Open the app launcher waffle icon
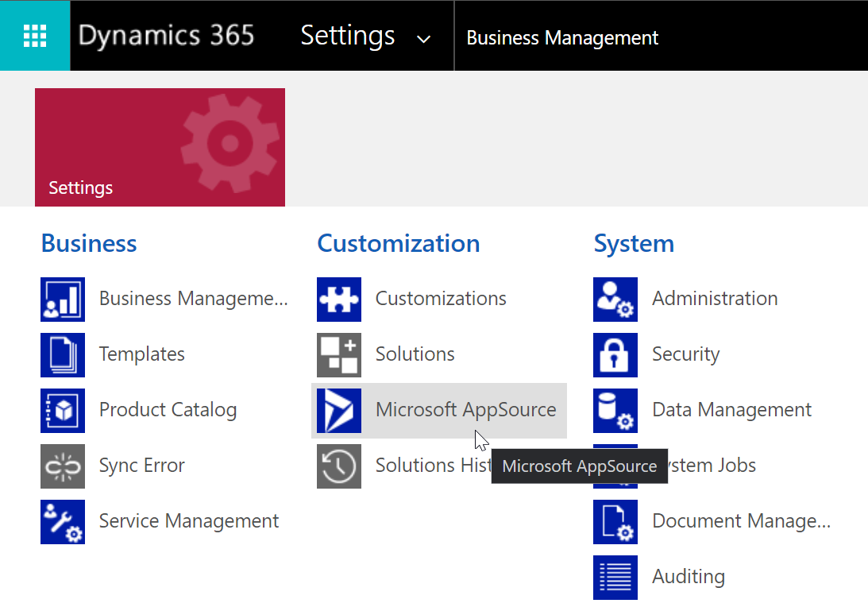Screen dimensions: 868x607 35,36
